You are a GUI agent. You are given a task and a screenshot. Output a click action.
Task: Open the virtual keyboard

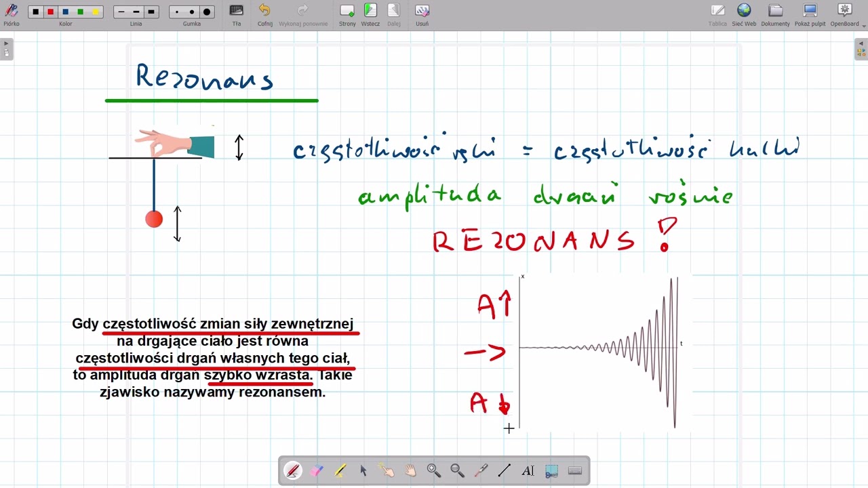pyautogui.click(x=575, y=471)
